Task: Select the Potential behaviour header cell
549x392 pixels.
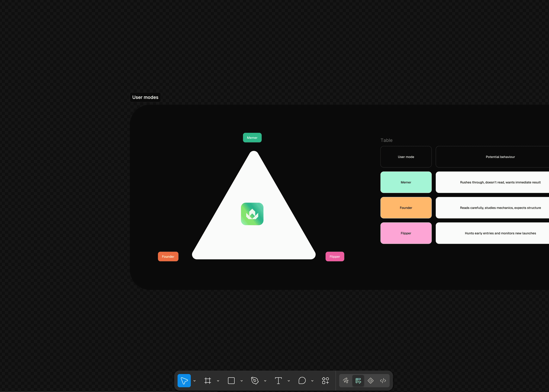Action: (492, 157)
